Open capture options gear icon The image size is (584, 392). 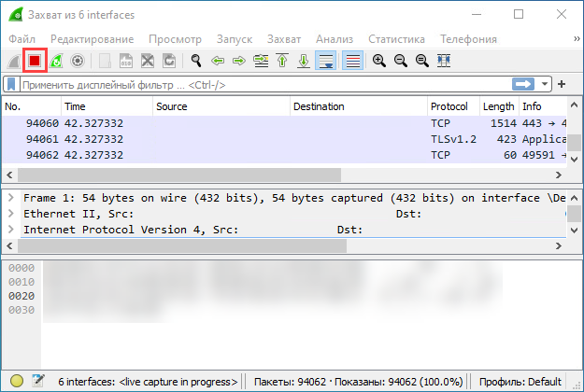coord(78,61)
